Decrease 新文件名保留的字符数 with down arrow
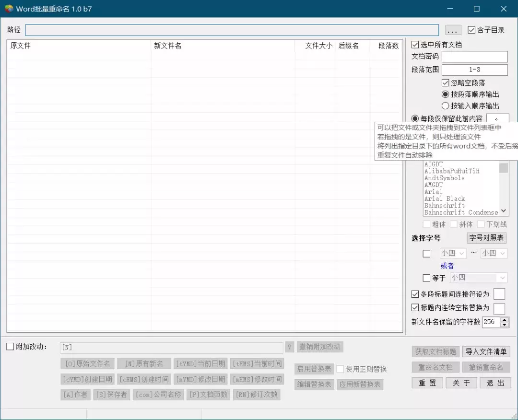This screenshot has height=420, width=518. point(504,325)
